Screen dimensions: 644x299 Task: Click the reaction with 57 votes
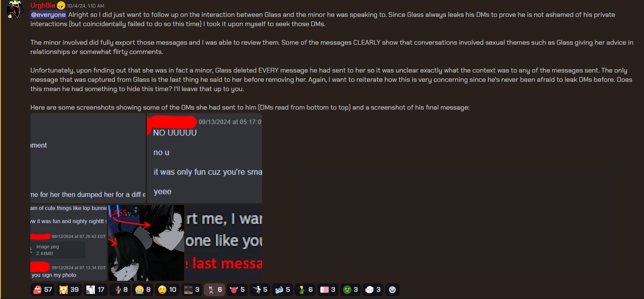[43, 290]
